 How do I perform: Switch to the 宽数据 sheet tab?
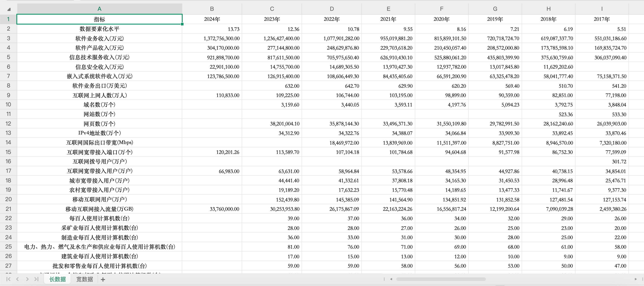(x=84, y=279)
